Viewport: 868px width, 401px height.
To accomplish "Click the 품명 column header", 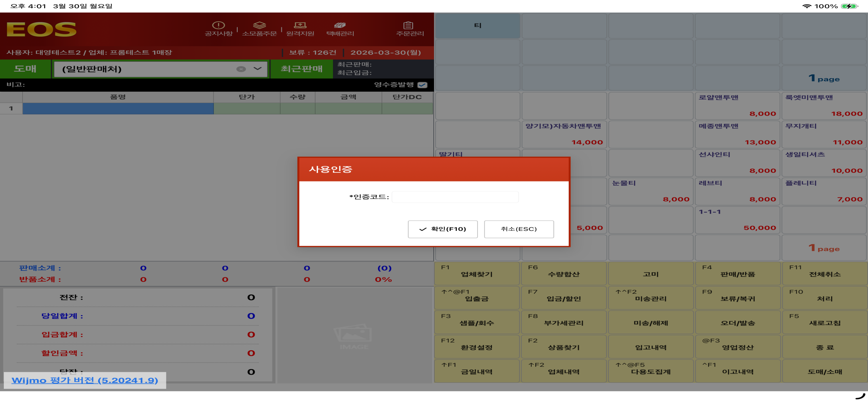I will (x=118, y=97).
